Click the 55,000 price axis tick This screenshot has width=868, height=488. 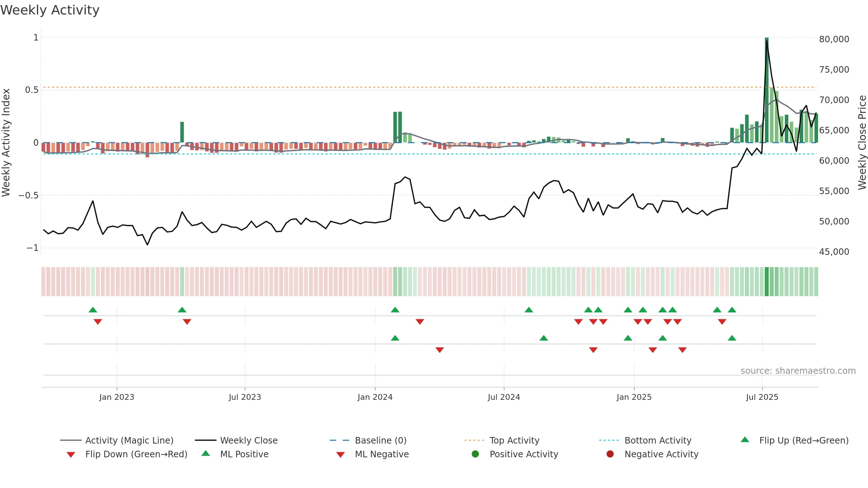click(x=834, y=191)
